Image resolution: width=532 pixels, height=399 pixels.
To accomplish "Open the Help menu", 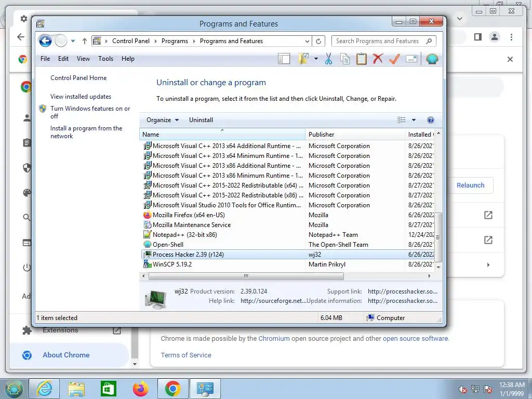I will tap(128, 59).
